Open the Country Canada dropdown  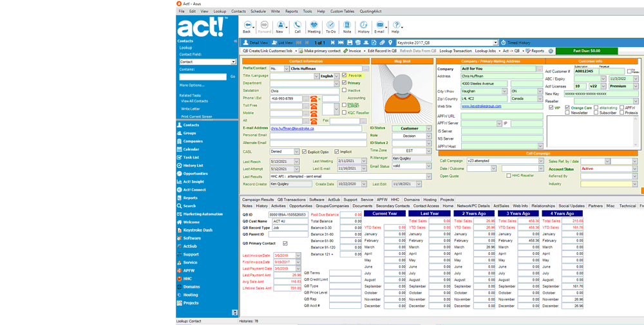[x=540, y=99]
